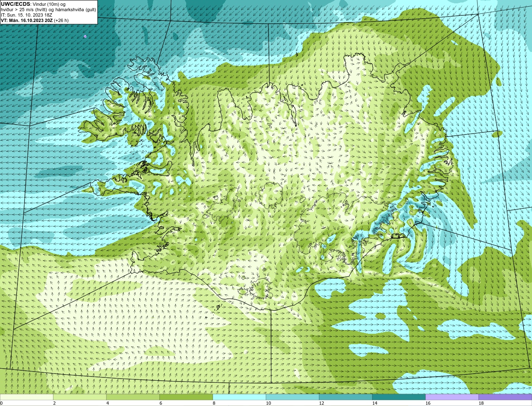
Task: Click the 'UWC/ECDS: Vindur (10m) og' title line
Action: [x=34, y=4]
